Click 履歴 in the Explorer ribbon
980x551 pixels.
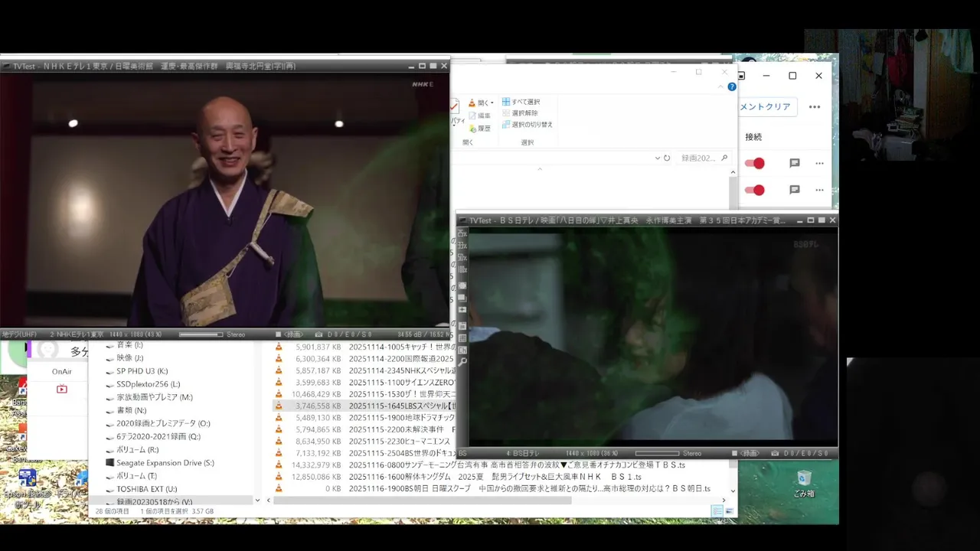[479, 129]
